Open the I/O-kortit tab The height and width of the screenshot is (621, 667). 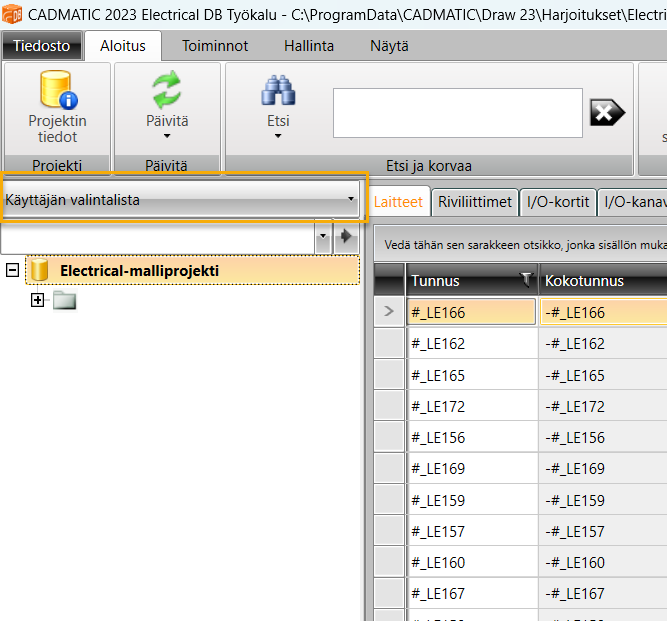point(558,202)
